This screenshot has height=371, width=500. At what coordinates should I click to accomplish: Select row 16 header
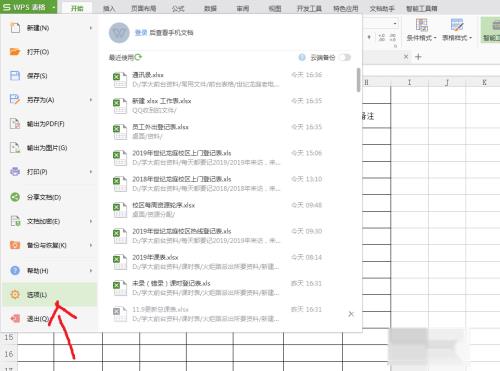(x=9, y=354)
